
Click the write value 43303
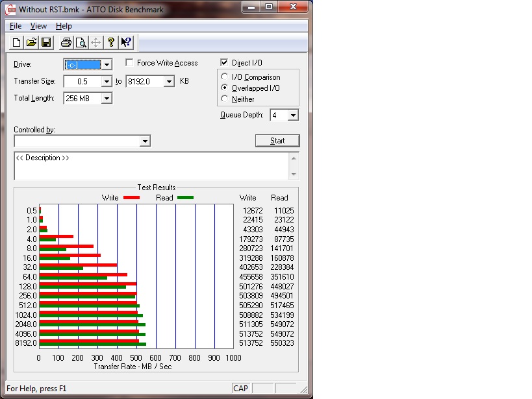[x=253, y=230]
